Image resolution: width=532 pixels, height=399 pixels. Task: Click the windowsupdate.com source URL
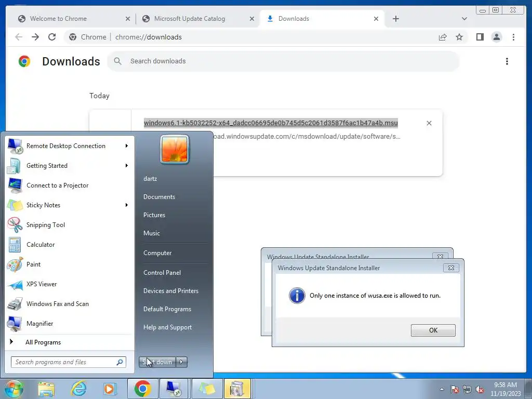pyautogui.click(x=307, y=137)
